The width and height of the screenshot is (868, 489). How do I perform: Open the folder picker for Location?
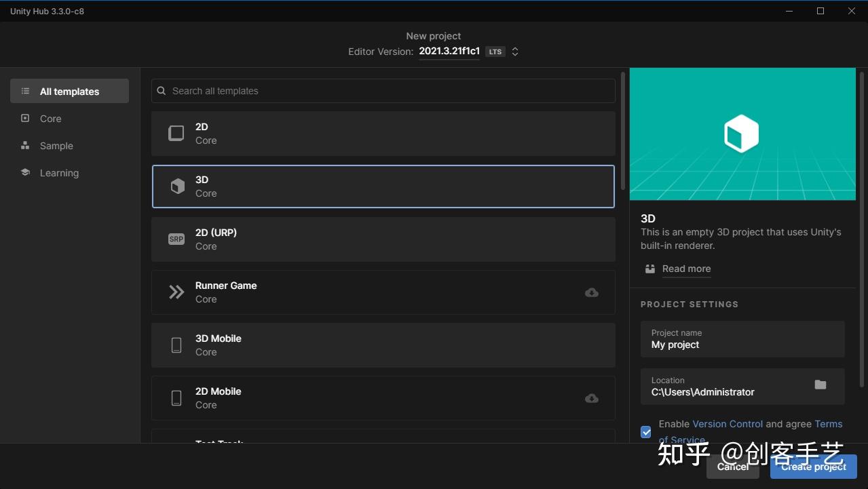tap(820, 385)
